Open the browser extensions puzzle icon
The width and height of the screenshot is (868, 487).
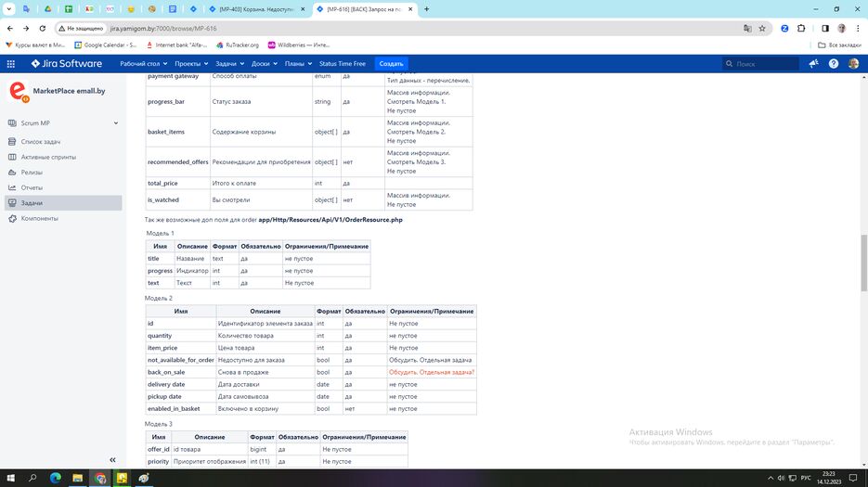pyautogui.click(x=801, y=28)
